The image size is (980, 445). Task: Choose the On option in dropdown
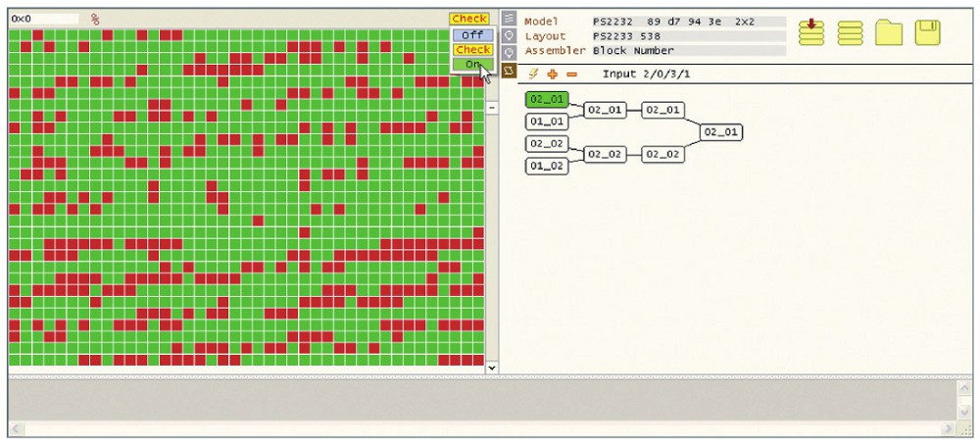click(x=471, y=64)
